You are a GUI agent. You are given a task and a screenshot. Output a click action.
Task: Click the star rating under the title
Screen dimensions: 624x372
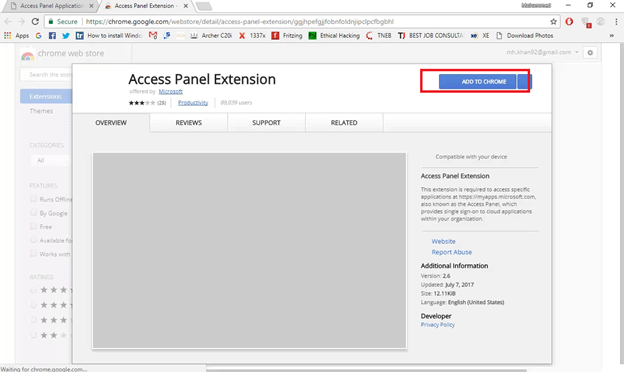(x=142, y=103)
